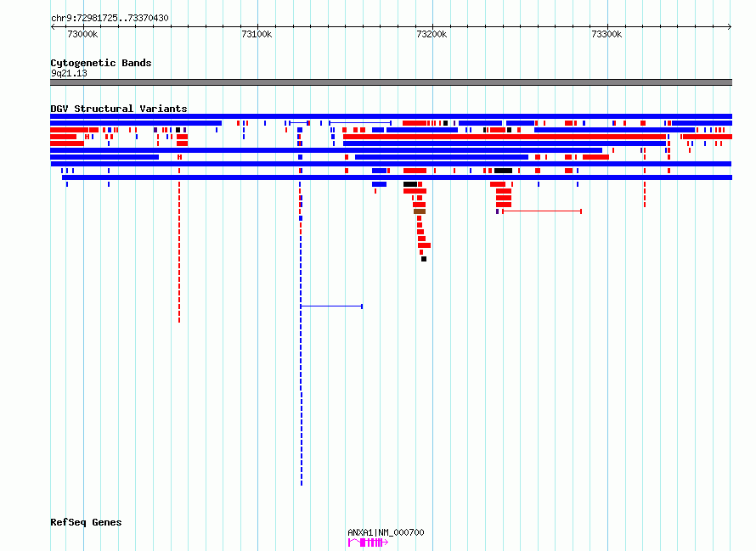756x551 pixels.
Task: Select the magenta ANXA1 gene model glyph
Action: pos(368,543)
